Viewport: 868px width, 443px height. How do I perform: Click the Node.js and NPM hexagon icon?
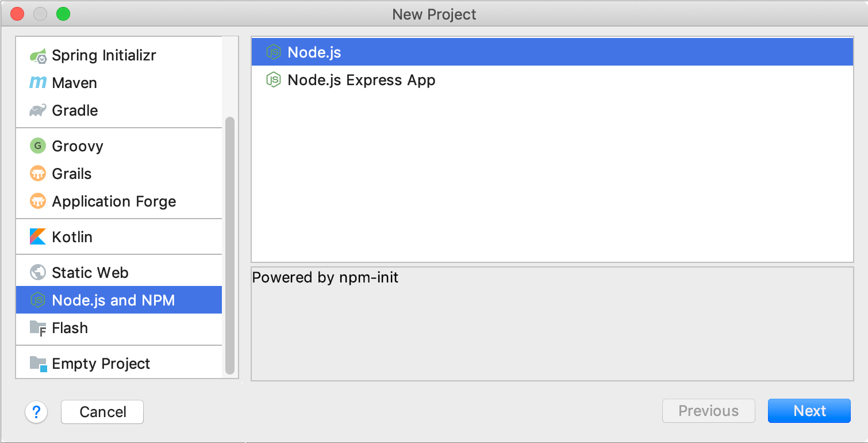(x=38, y=300)
